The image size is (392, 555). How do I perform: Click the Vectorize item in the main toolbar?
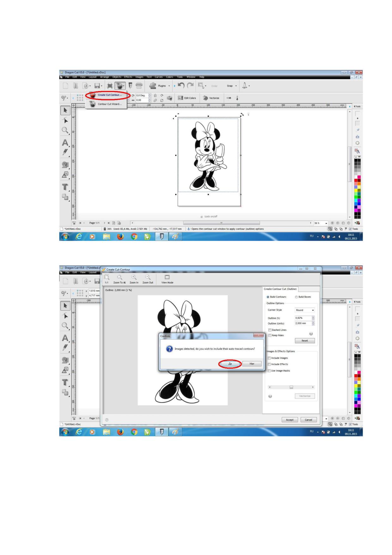[x=211, y=98]
